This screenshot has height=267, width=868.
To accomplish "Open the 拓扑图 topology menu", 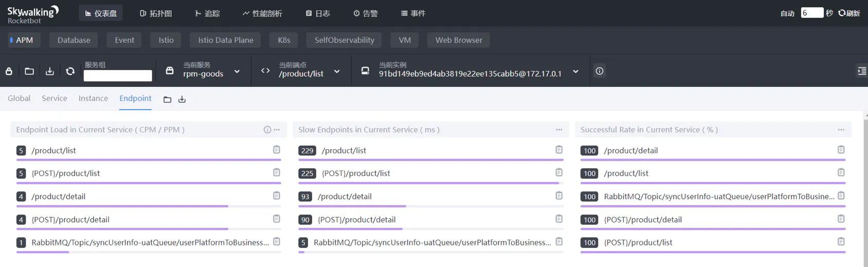I will [x=156, y=13].
